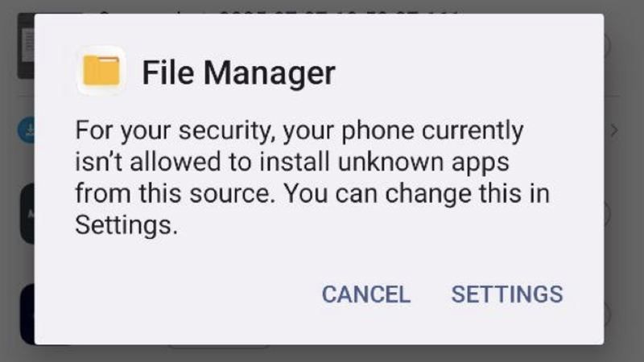Open SETTINGS from the security dialog
Image resolution: width=644 pixels, height=362 pixels.
(x=506, y=294)
